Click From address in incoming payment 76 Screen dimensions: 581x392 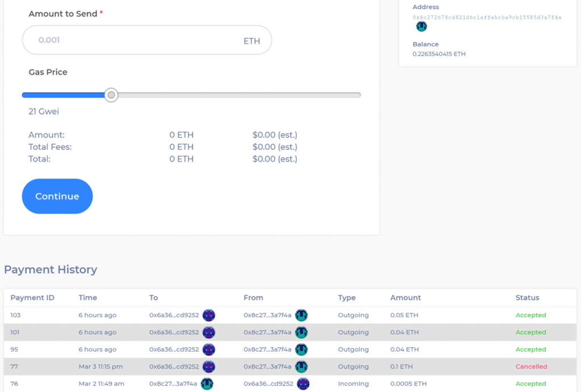pyautogui.click(x=268, y=384)
